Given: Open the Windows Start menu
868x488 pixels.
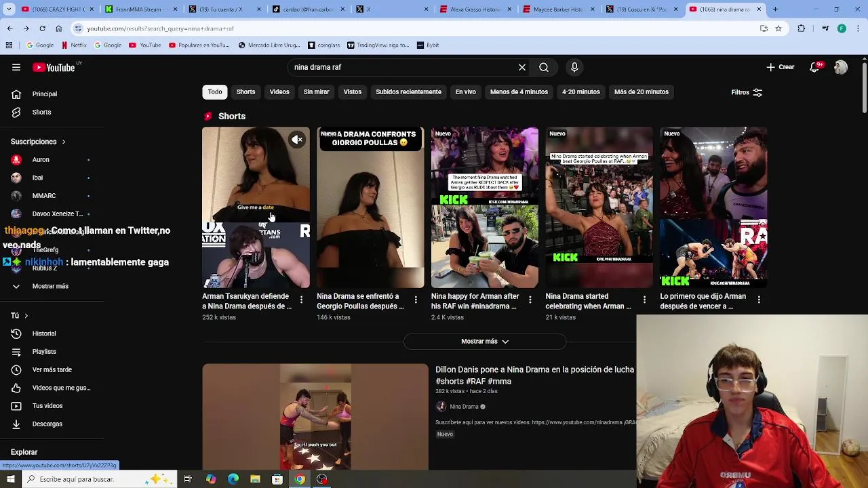Looking at the screenshot, I should coord(10,479).
